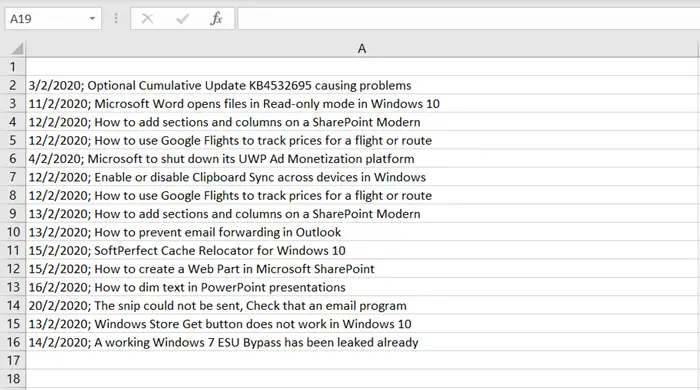Select row 1 header
The width and height of the screenshot is (700, 390).
click(x=13, y=67)
